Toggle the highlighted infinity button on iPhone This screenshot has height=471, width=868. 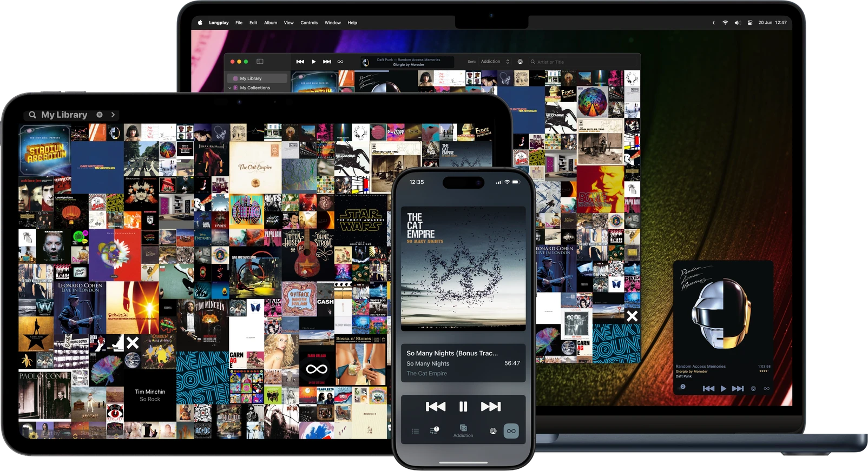click(x=511, y=431)
